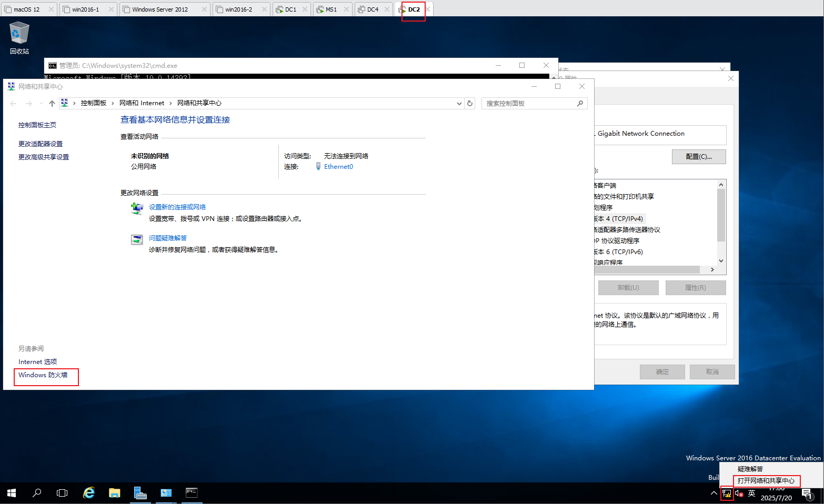The image size is (824, 504).
Task: Open address bar history dropdown
Action: (x=459, y=104)
